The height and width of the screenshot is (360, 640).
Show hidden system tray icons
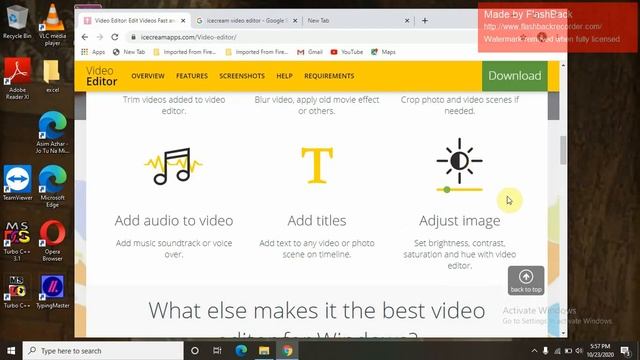(534, 351)
